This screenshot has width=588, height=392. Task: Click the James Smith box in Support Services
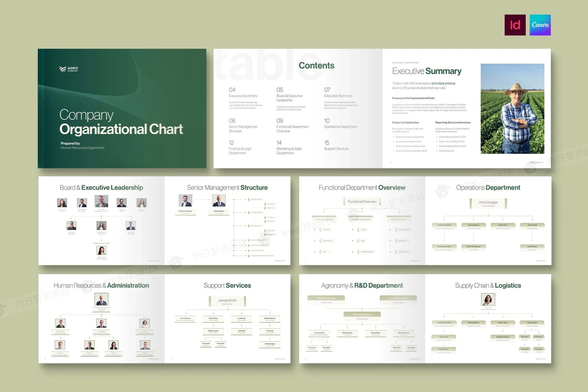[227, 301]
